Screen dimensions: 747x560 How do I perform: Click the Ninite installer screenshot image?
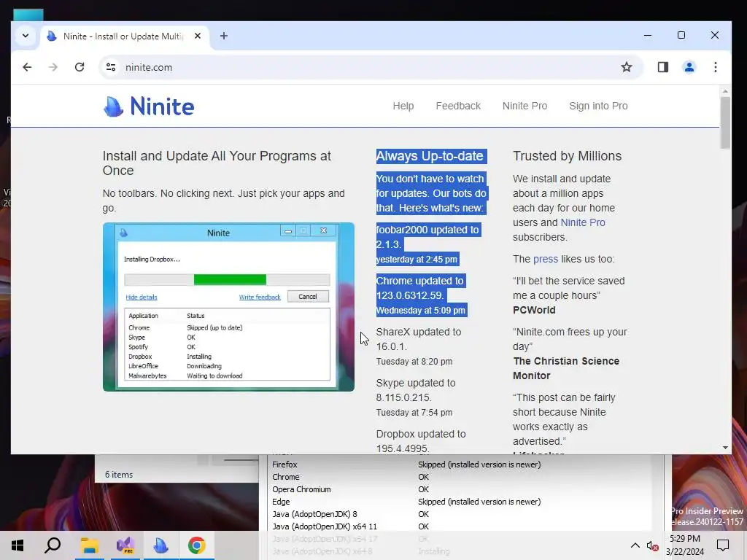[x=228, y=307]
